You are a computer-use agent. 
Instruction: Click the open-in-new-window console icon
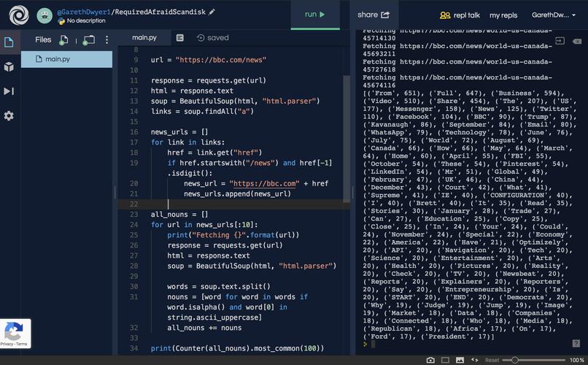[560, 40]
